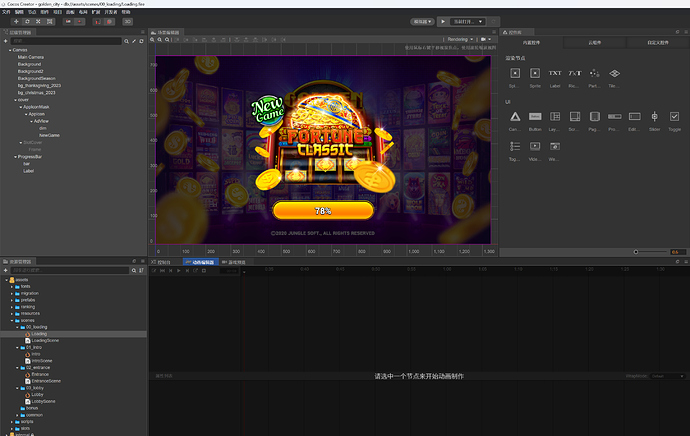The height and width of the screenshot is (436, 690).
Task: Collapse the 01_intro folder
Action: [17, 348]
